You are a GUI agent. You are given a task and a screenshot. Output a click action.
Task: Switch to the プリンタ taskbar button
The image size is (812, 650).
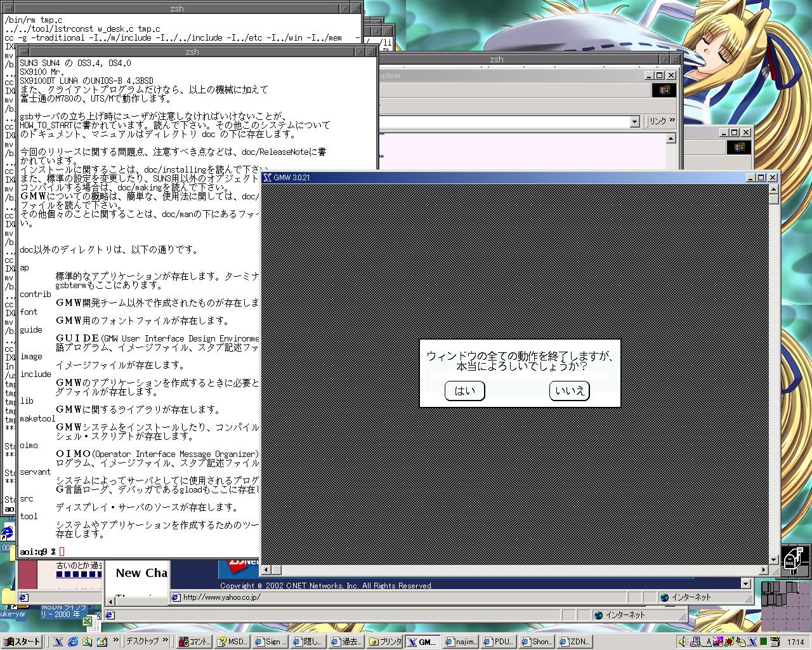385,642
